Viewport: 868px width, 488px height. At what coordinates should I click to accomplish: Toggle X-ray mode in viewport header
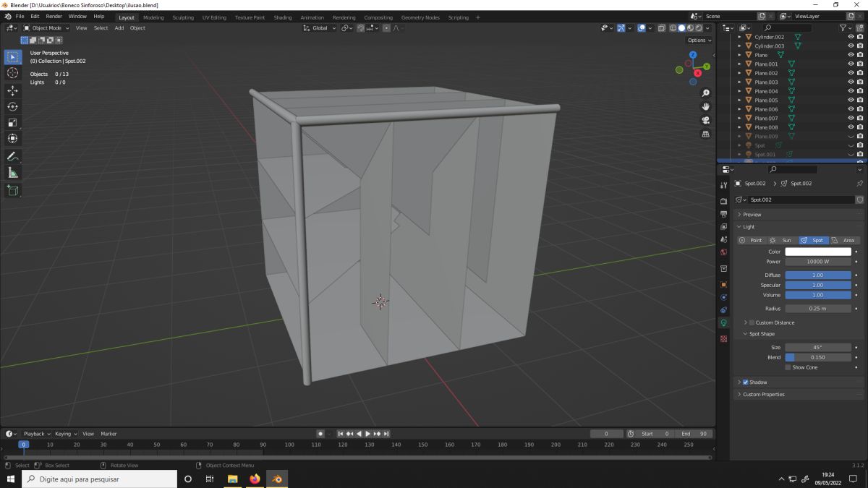(661, 27)
